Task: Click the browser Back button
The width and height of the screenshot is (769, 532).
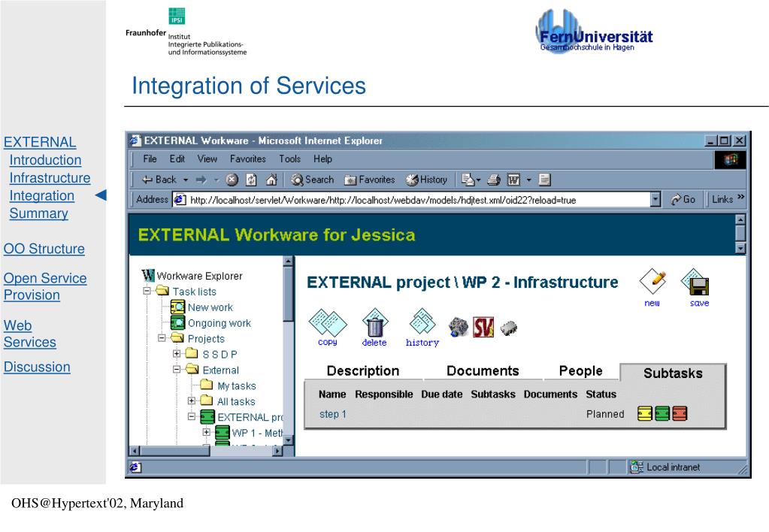Action: (159, 180)
